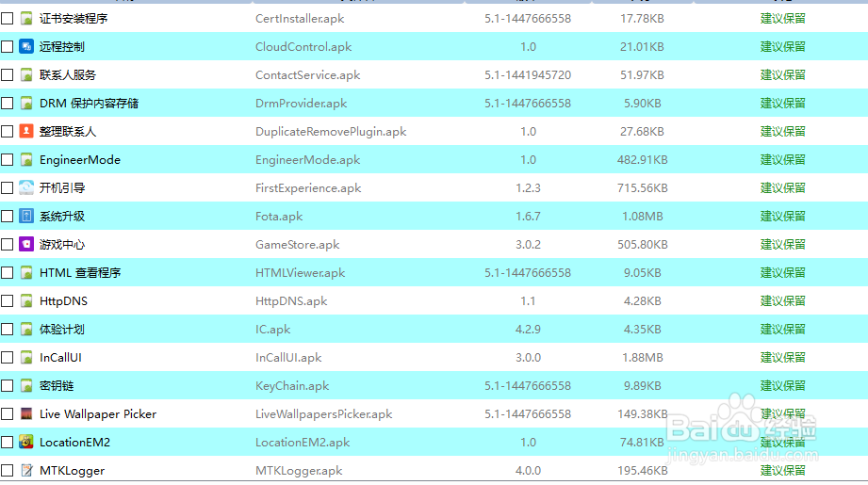The height and width of the screenshot is (485, 868).
Task: Click the DRM 保护内容存储 app icon
Action: pyautogui.click(x=26, y=103)
